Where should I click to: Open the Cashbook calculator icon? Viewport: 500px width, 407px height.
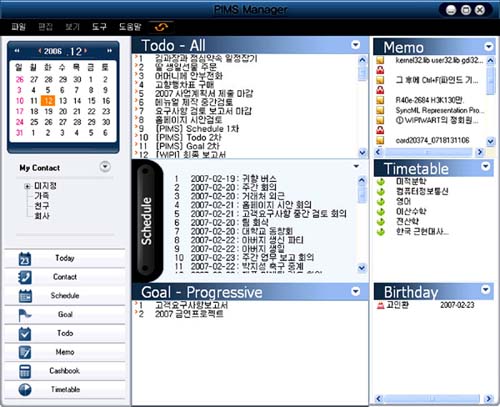point(25,371)
